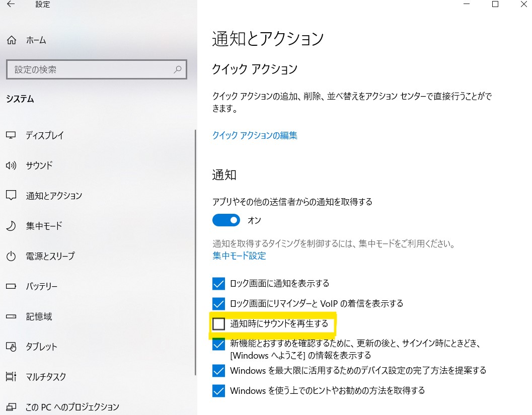Click the 電源とスリープ power icon

click(x=11, y=256)
